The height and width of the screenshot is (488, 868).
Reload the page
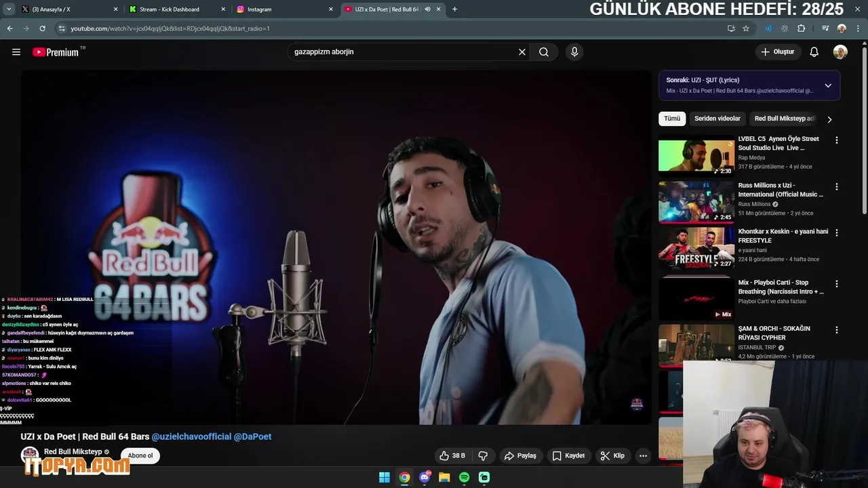coord(42,28)
